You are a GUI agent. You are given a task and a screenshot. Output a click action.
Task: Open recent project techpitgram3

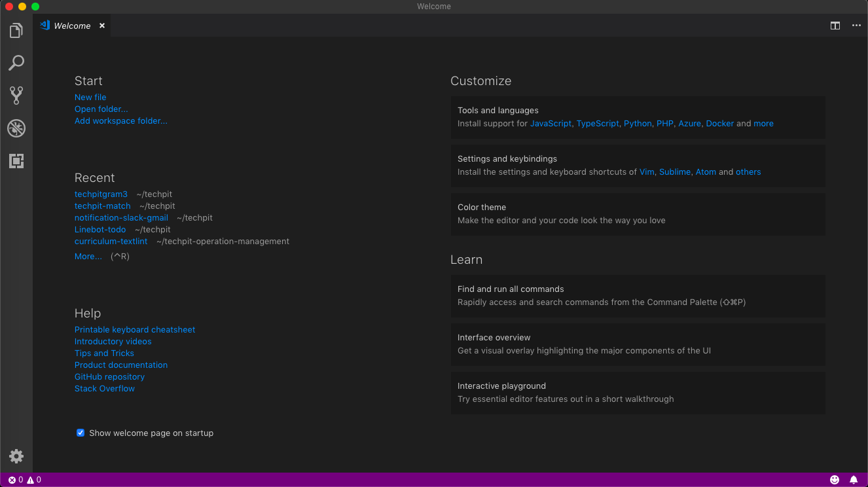tap(101, 194)
